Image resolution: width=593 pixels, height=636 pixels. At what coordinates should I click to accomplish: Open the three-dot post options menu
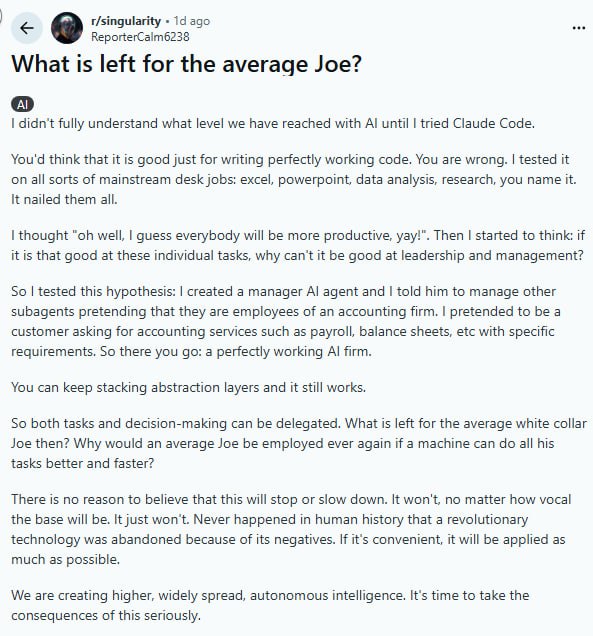tap(578, 28)
